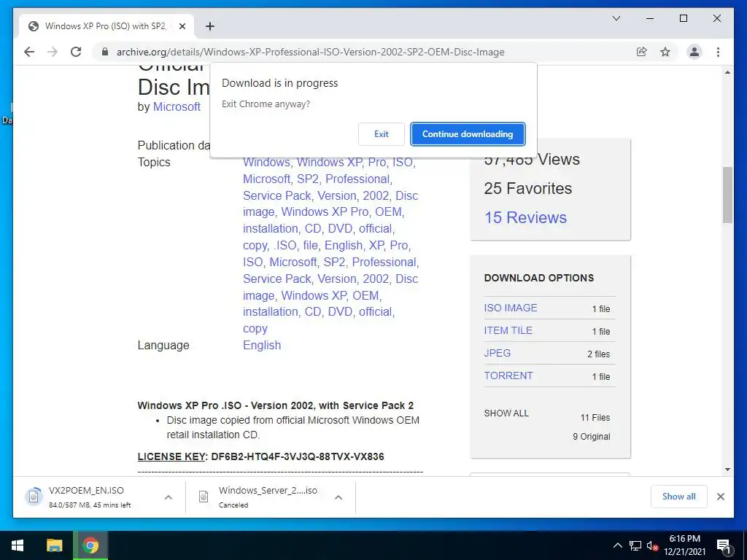The image size is (747, 560).
Task: Open the 15 Reviews link
Action: pos(525,217)
